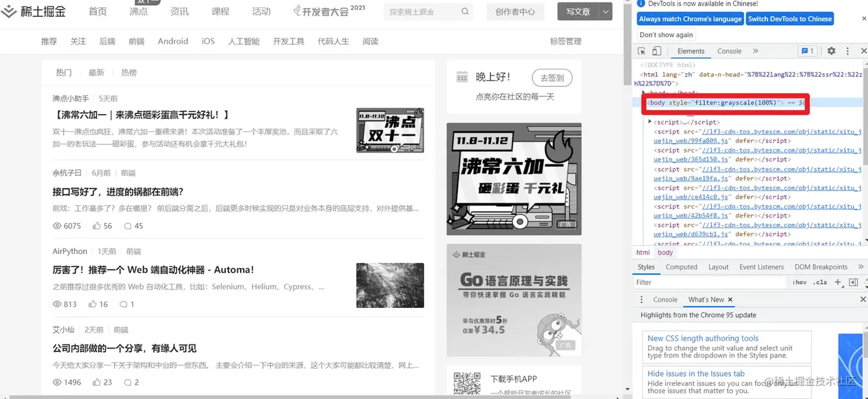Expand the 写文章 dropdown arrow
The height and width of the screenshot is (399, 868).
[x=606, y=11]
